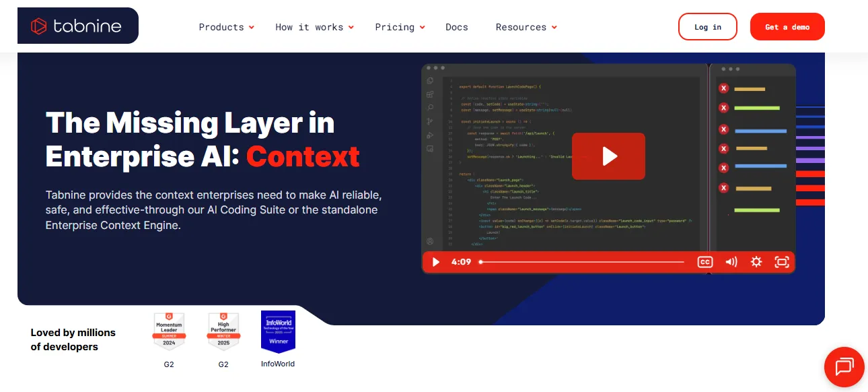Open video settings gear icon

coord(756,262)
